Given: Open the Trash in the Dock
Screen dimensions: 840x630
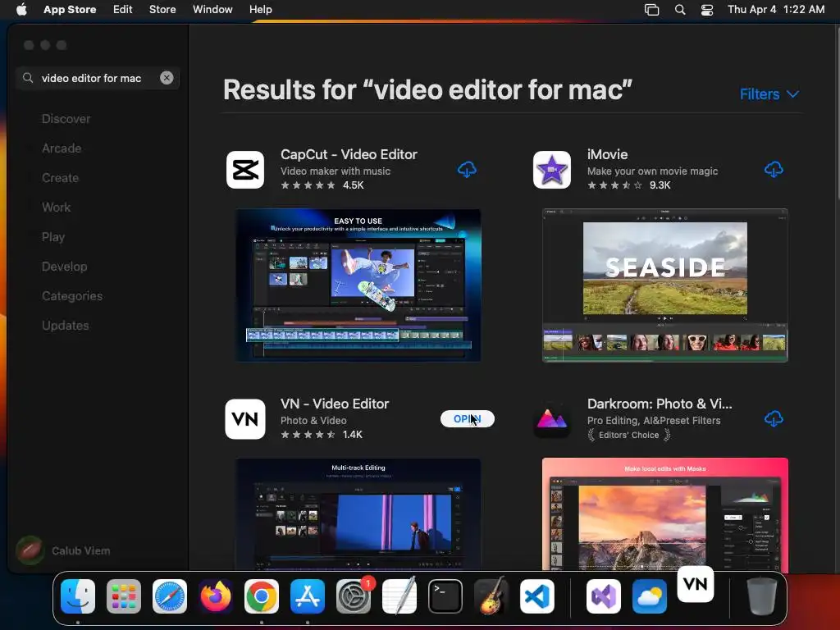Looking at the screenshot, I should [762, 596].
